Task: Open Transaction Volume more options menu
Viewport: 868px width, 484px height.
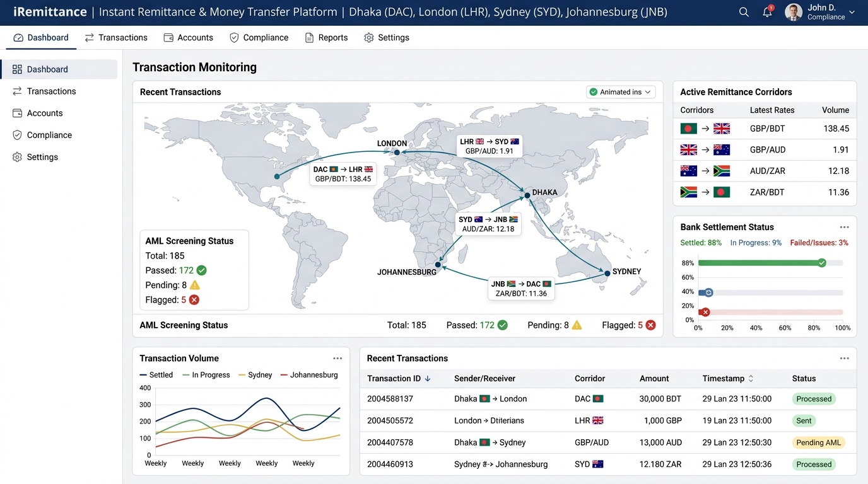Action: [x=337, y=359]
